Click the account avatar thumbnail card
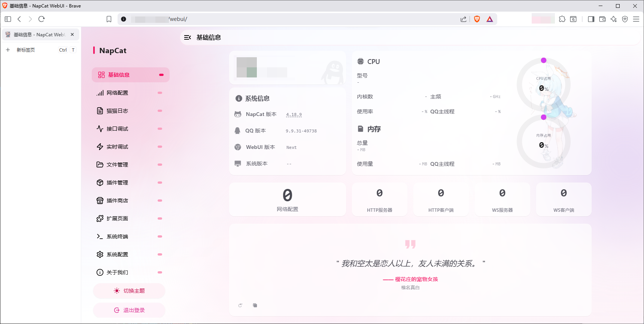The width and height of the screenshot is (644, 324). click(287, 67)
